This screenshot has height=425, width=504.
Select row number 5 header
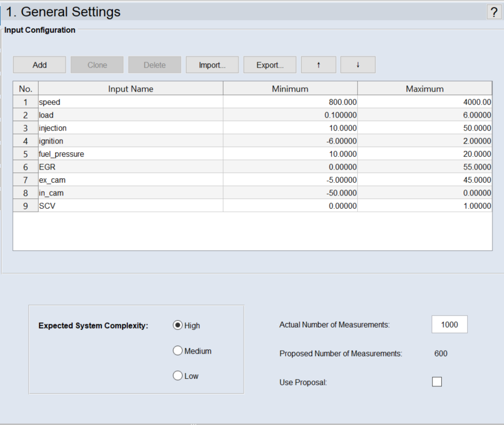(25, 154)
